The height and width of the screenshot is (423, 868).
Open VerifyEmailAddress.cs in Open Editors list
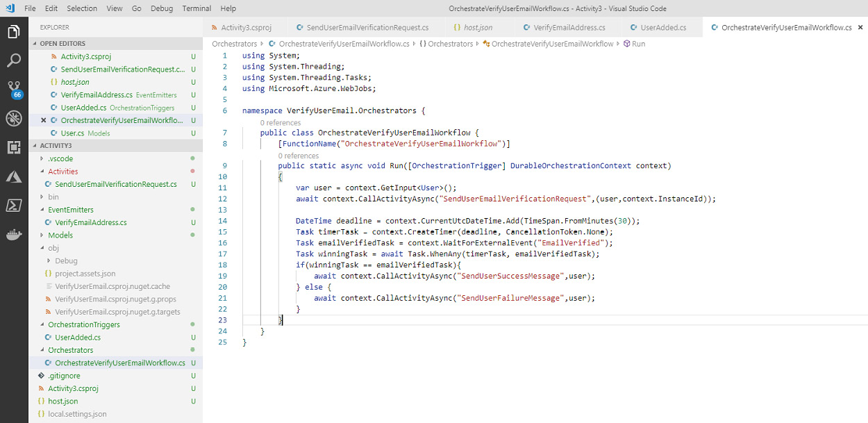click(116, 94)
